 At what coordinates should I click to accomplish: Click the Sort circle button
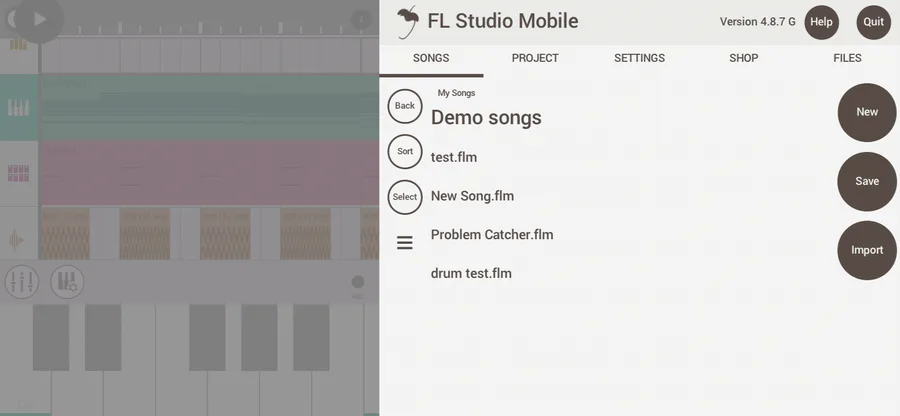[x=405, y=151]
